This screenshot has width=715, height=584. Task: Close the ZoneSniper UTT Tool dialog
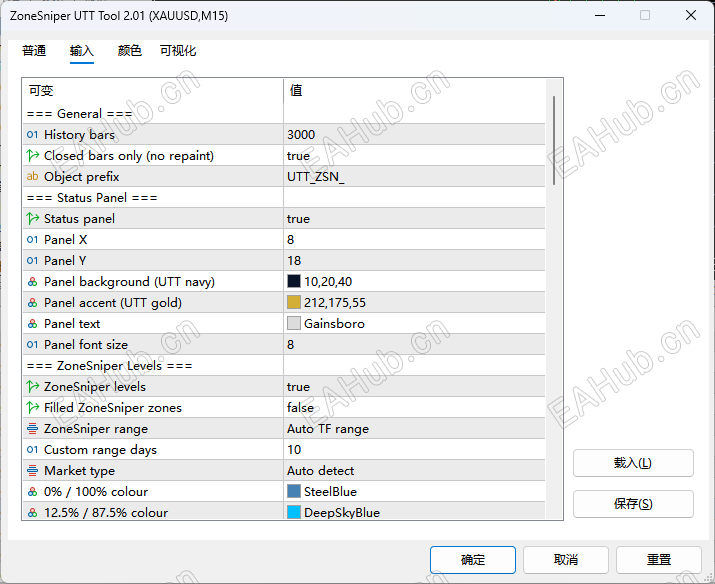click(690, 16)
